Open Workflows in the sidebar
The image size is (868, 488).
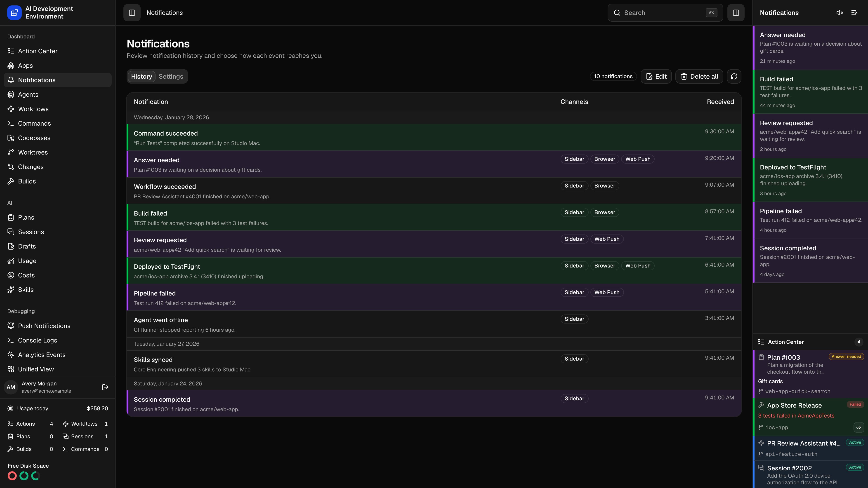(x=58, y=109)
